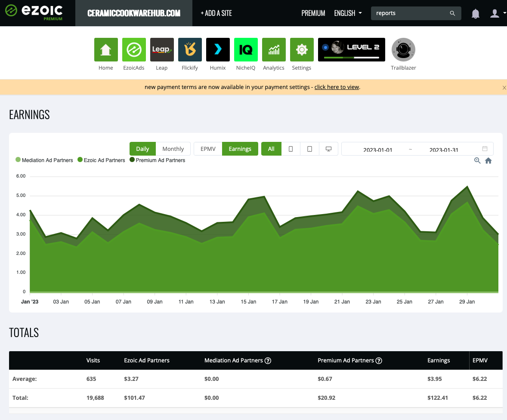Click the chart zoom magnifier icon
Screen dimensions: 507x420
[477, 161]
